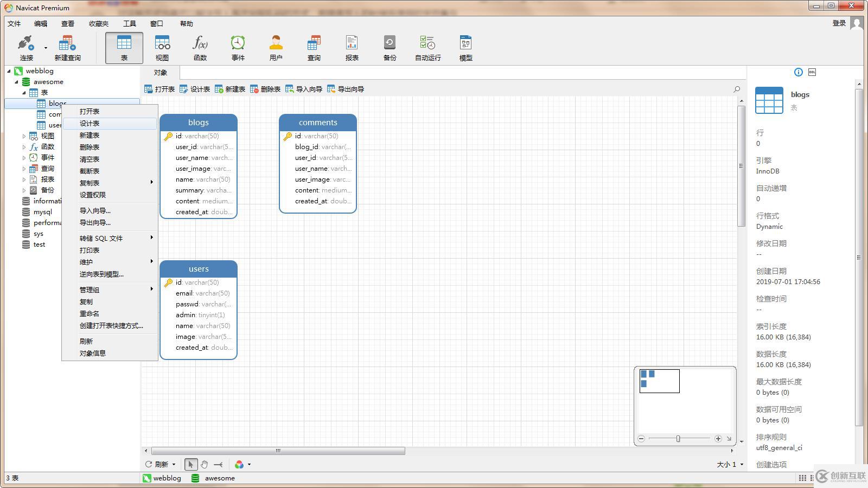Toggle the hand pan tool
Viewport: 868px width, 488px height.
coord(204,464)
